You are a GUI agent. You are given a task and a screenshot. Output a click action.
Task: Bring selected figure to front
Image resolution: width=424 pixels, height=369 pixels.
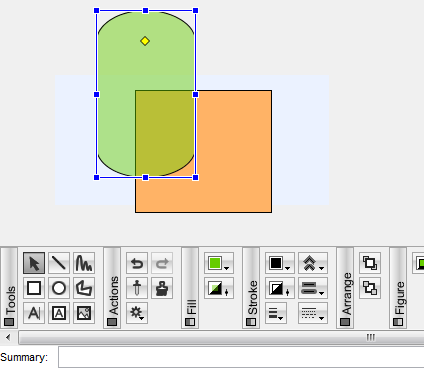pyautogui.click(x=370, y=263)
